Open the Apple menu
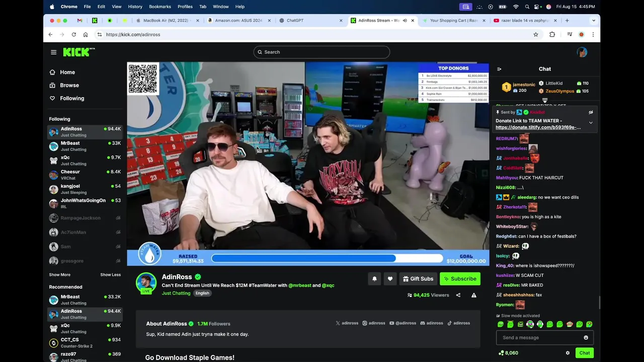The width and height of the screenshot is (644, 362). pyautogui.click(x=52, y=7)
